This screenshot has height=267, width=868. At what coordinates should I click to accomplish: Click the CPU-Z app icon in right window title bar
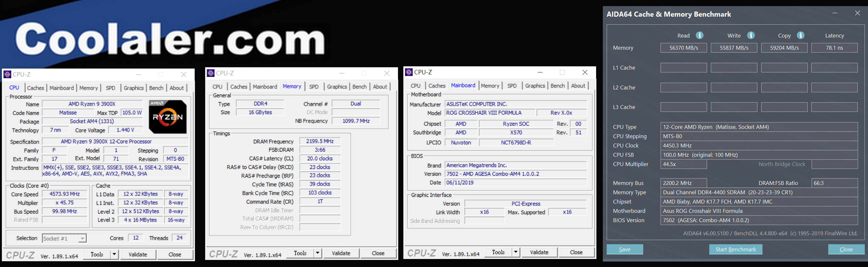click(409, 72)
